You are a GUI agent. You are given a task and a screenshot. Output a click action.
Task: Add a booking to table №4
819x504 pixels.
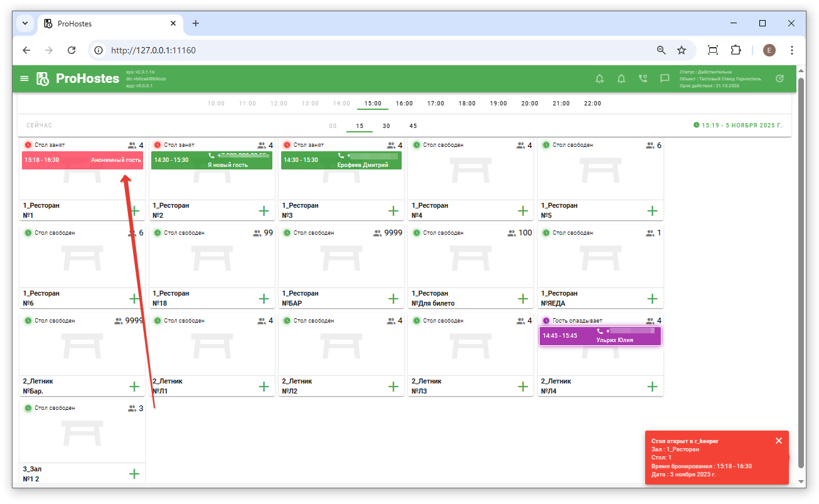[523, 211]
